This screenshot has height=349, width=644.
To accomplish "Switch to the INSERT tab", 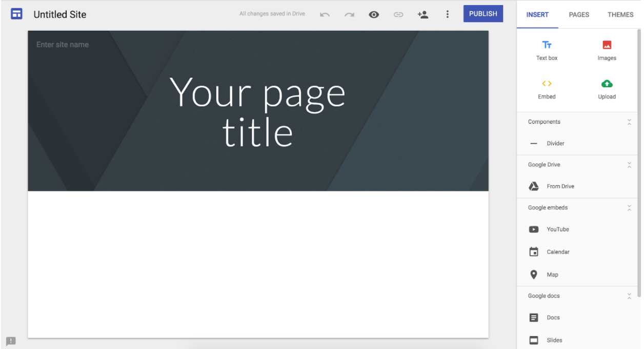I will click(537, 14).
